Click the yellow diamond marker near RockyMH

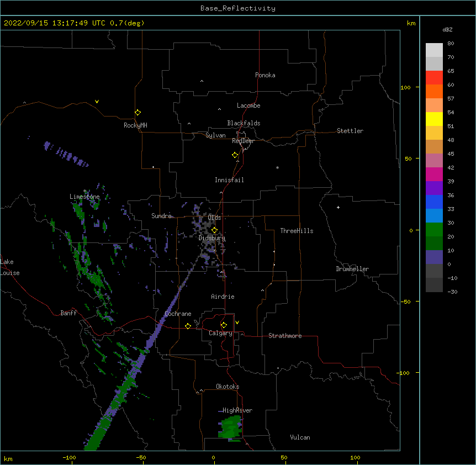(x=137, y=113)
